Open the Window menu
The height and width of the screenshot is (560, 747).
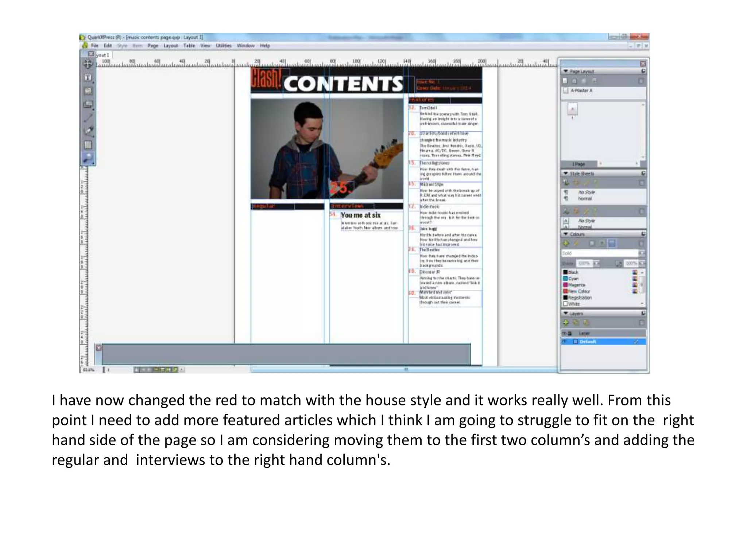245,46
